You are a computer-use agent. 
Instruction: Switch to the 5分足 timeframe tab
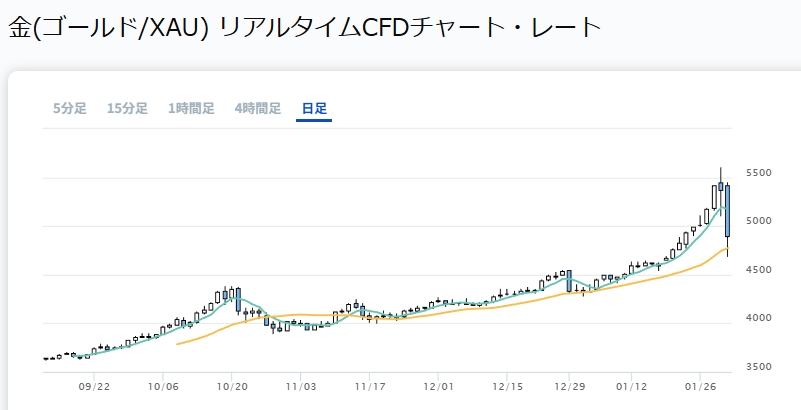tap(70, 108)
